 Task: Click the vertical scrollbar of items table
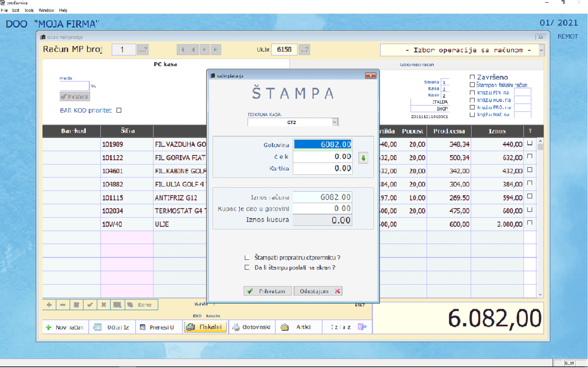click(x=540, y=216)
